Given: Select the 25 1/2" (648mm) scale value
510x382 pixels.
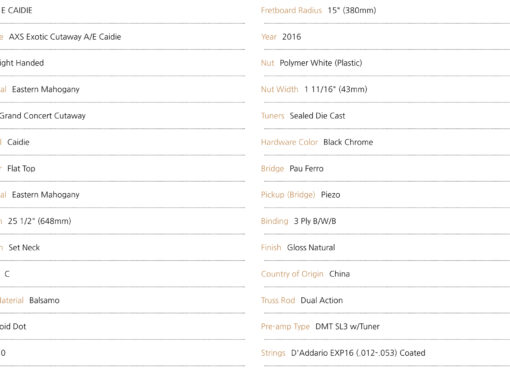Looking at the screenshot, I should coord(39,221).
